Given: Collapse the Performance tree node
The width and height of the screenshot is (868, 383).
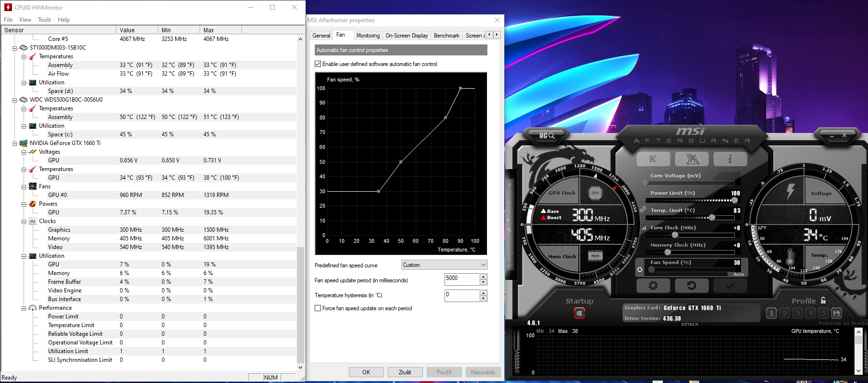Looking at the screenshot, I should [x=24, y=308].
